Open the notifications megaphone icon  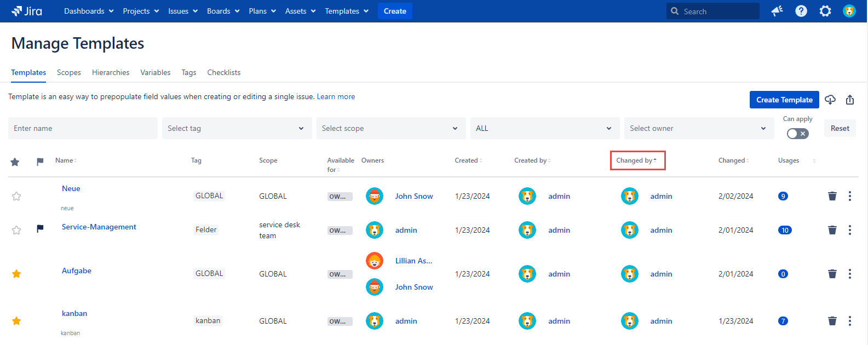pos(777,11)
